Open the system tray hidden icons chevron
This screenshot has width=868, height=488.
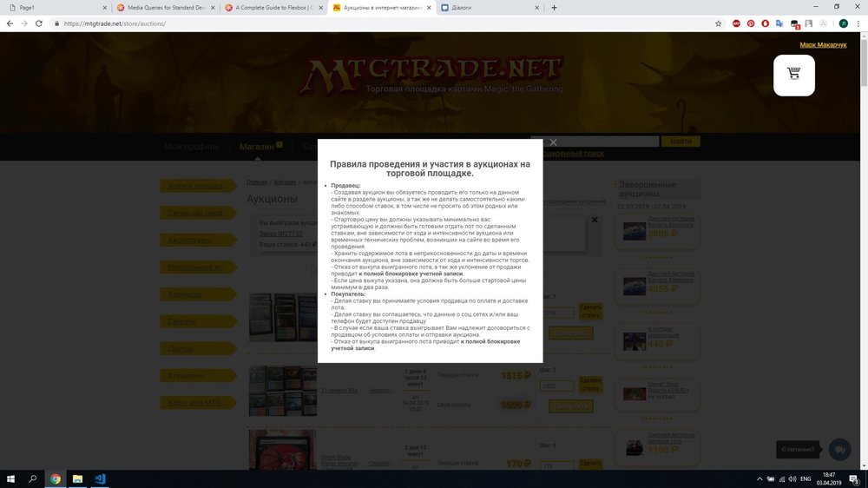tap(758, 478)
